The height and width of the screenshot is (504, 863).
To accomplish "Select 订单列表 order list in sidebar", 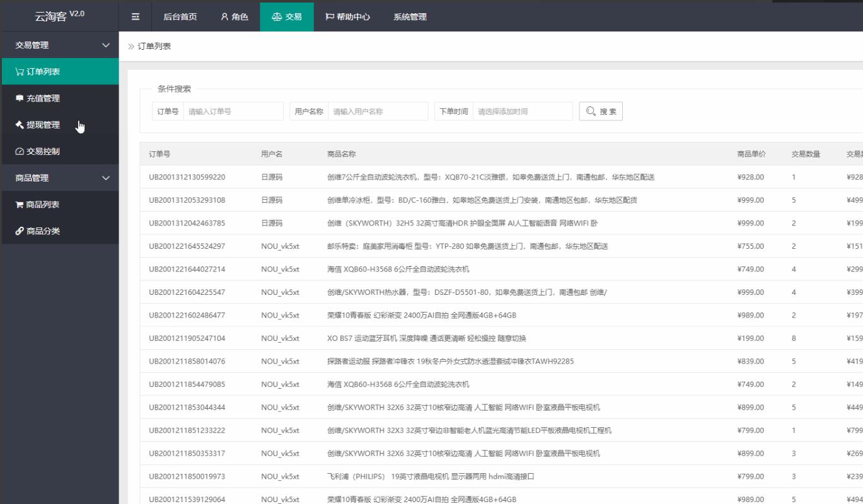I will 43,72.
